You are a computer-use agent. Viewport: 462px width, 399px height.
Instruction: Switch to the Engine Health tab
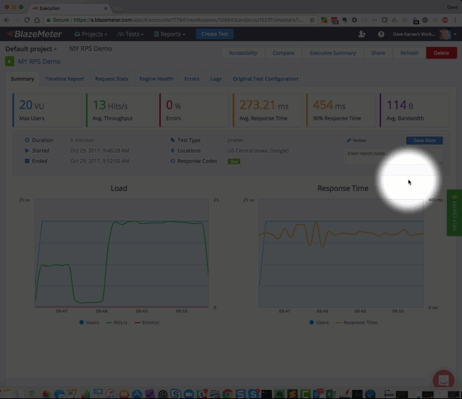[156, 79]
